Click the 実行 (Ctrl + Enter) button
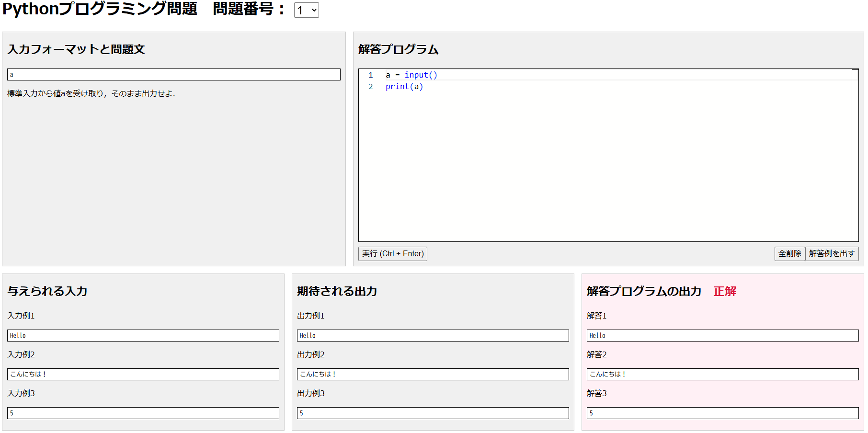Viewport: 868px width, 433px height. point(393,254)
